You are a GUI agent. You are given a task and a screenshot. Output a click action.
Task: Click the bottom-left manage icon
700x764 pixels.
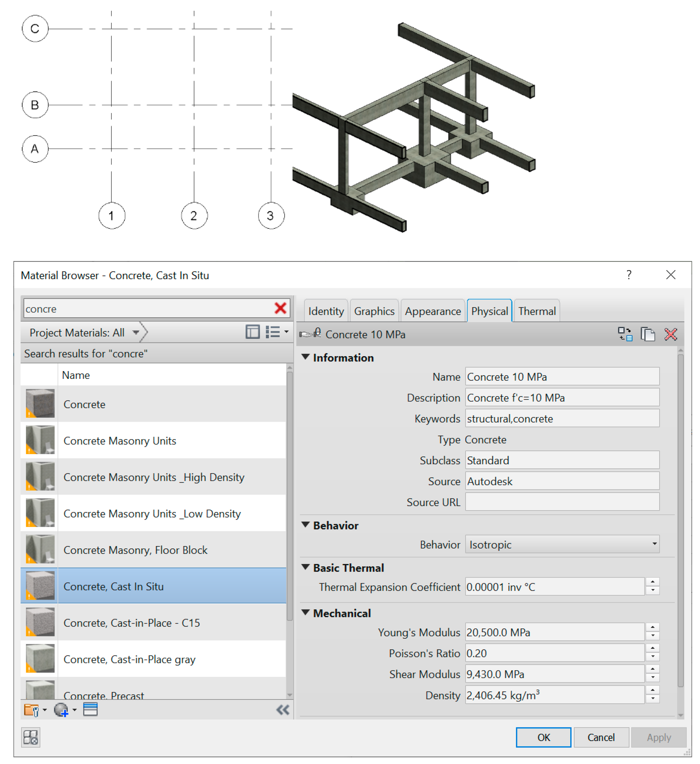(31, 737)
